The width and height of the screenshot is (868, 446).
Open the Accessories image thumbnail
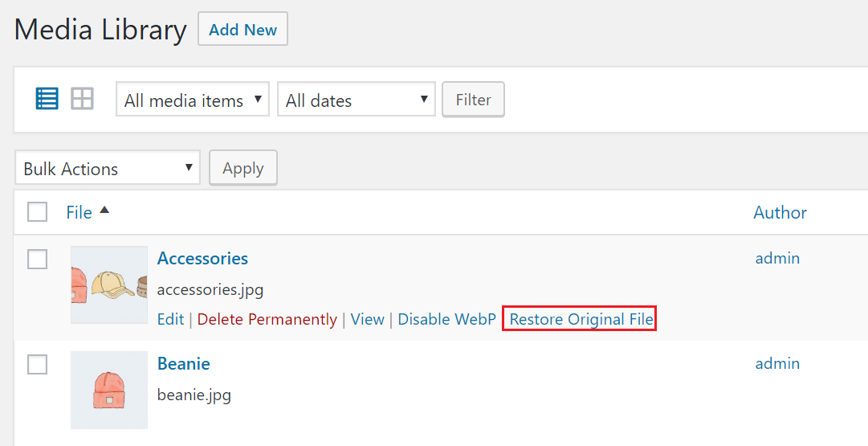coord(109,284)
